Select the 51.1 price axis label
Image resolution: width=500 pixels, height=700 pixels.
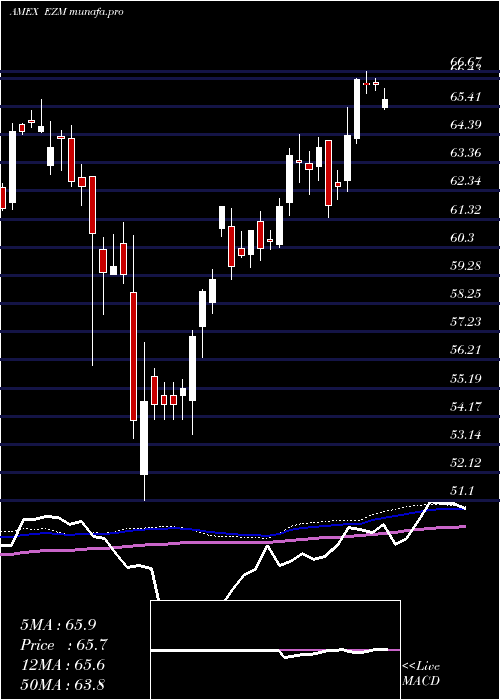click(462, 491)
